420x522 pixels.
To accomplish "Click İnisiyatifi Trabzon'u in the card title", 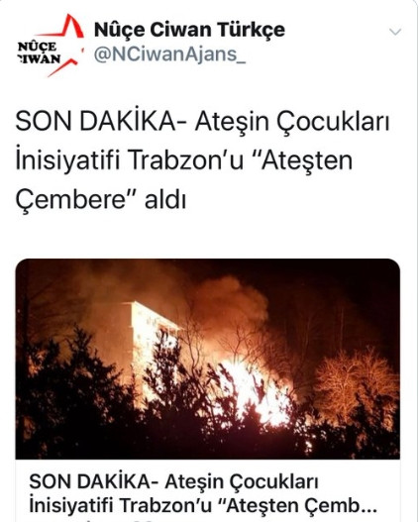I will click(121, 506).
